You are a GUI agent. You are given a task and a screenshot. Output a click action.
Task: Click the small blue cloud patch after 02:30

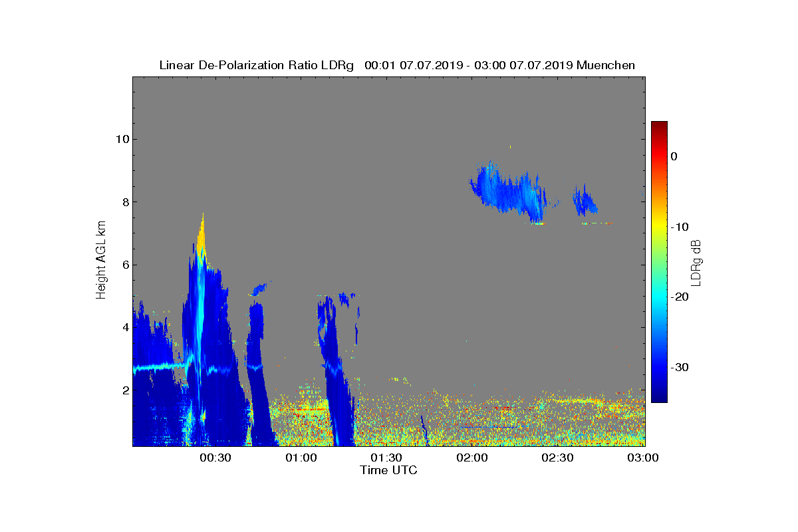pyautogui.click(x=585, y=201)
